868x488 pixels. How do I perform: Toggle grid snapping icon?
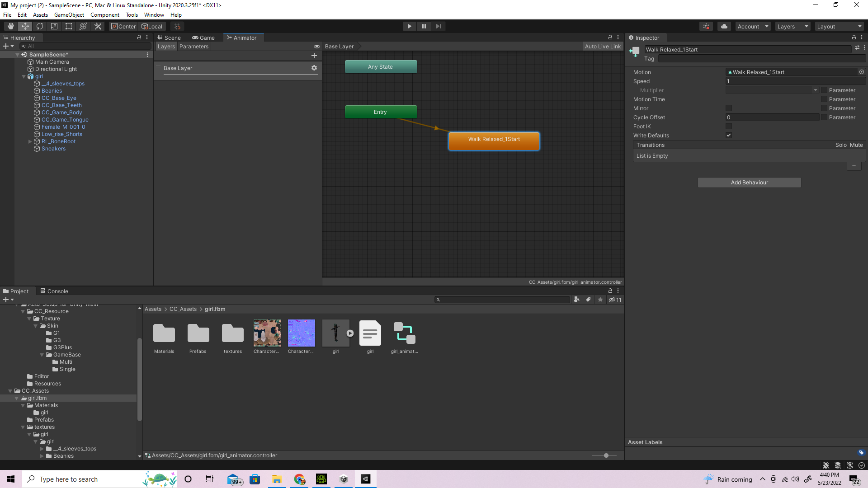[177, 26]
